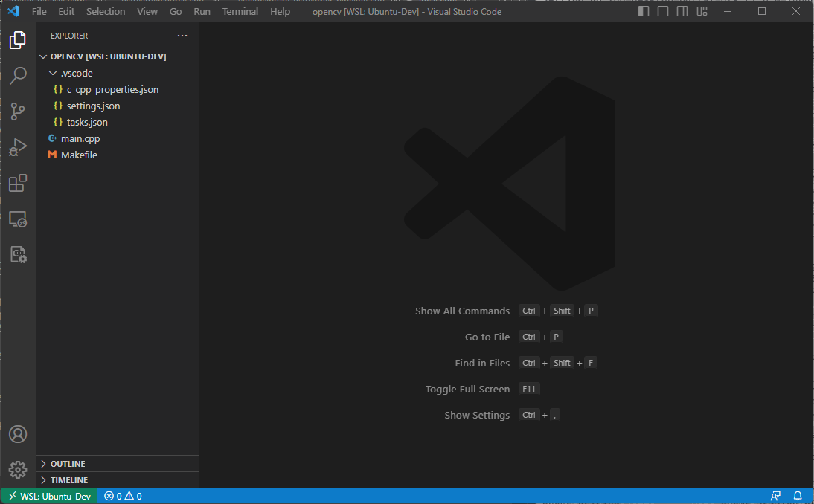Image resolution: width=814 pixels, height=504 pixels.
Task: Open the Source Control view
Action: 18,112
